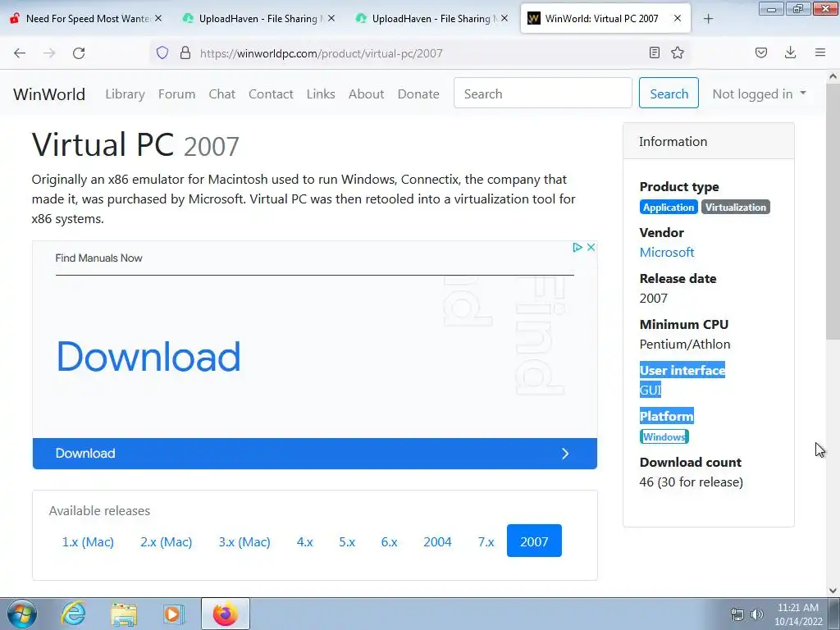Select release 4.x
Image resolution: width=840 pixels, height=630 pixels.
[x=305, y=541]
